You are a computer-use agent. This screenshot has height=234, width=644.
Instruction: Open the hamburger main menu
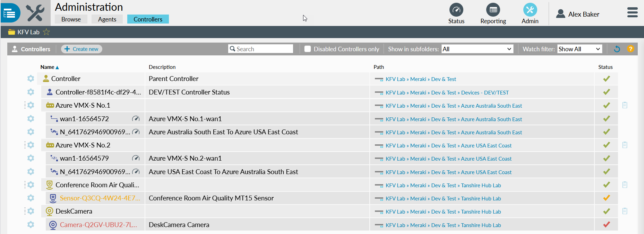632,12
